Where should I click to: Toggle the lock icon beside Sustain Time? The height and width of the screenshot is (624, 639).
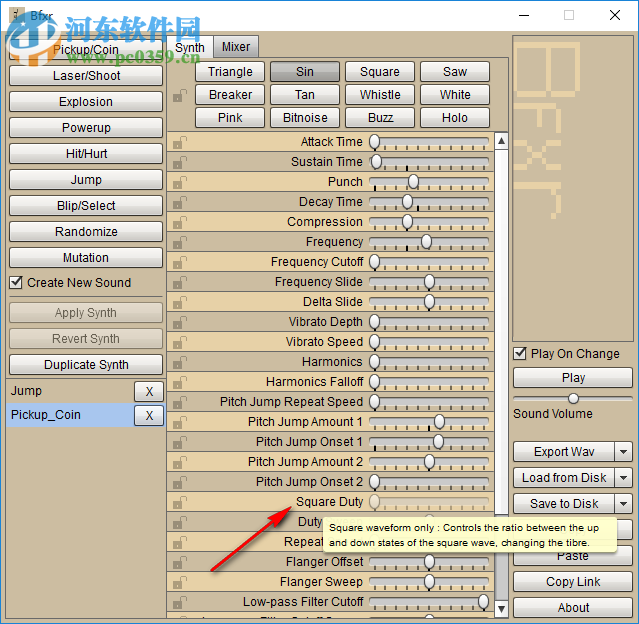tap(180, 162)
